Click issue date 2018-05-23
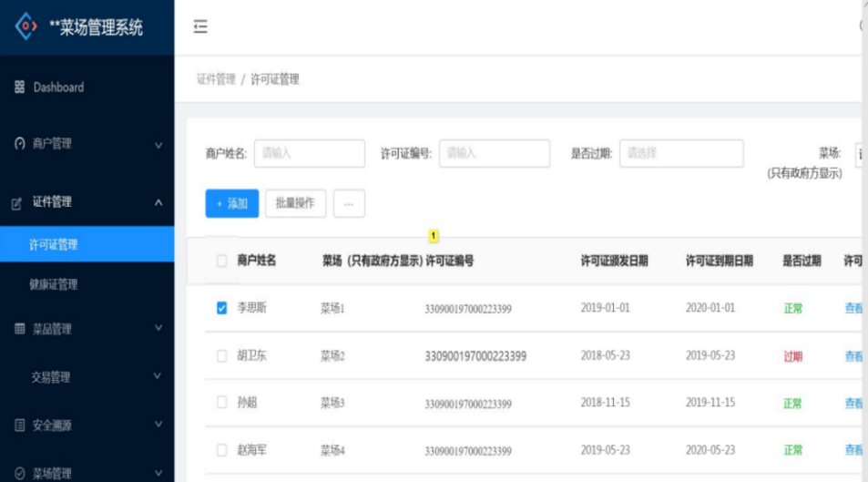The height and width of the screenshot is (482, 868). tap(605, 355)
